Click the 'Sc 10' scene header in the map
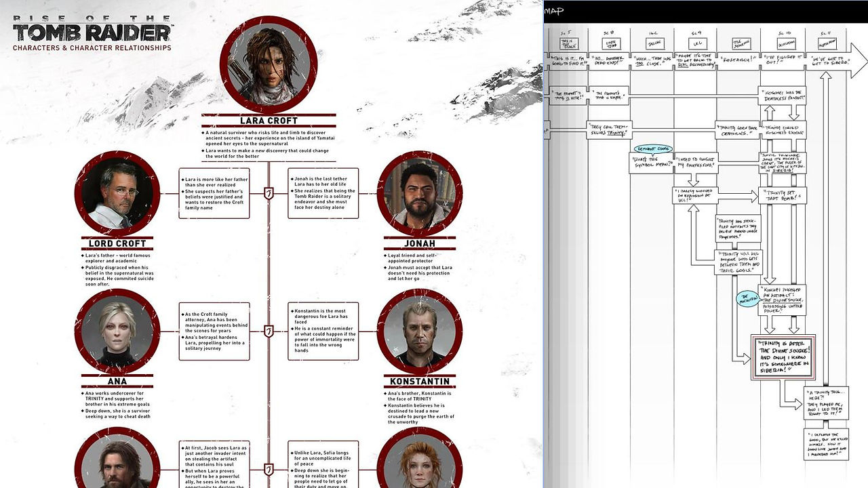This screenshot has height=488, width=868. click(785, 32)
